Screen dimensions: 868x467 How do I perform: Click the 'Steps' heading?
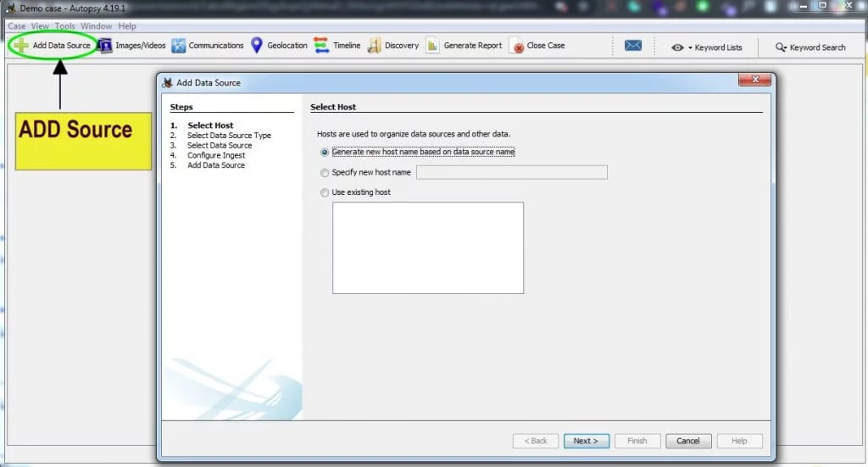pos(181,107)
